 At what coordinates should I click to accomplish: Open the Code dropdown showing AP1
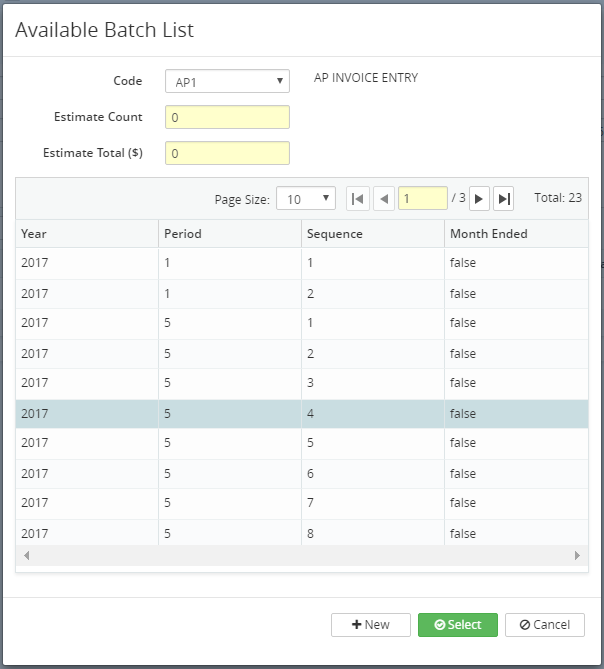tap(227, 80)
